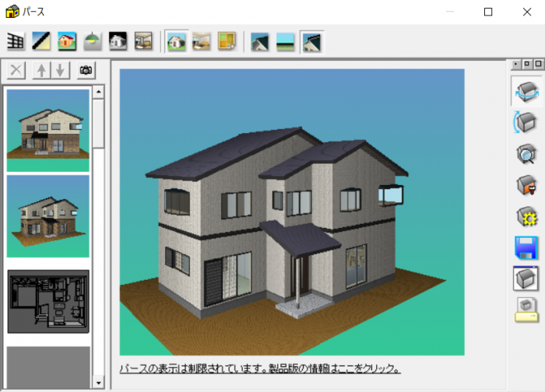Move thumbnail down with down arrow

(61, 71)
